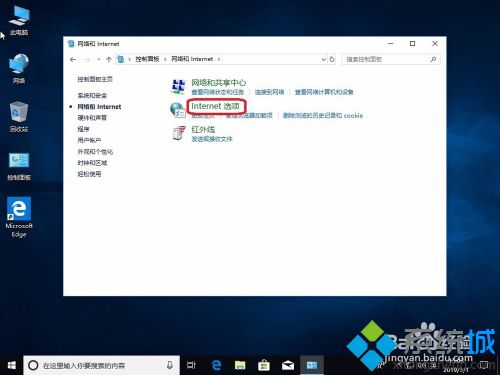This screenshot has width=500, height=375.
Task: Open the 网络 desktop icon
Action: [x=19, y=69]
